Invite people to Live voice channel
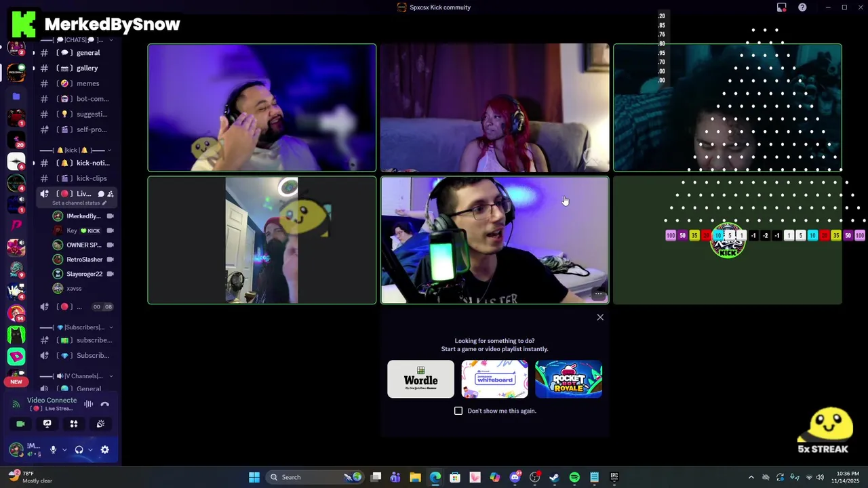 (x=111, y=194)
